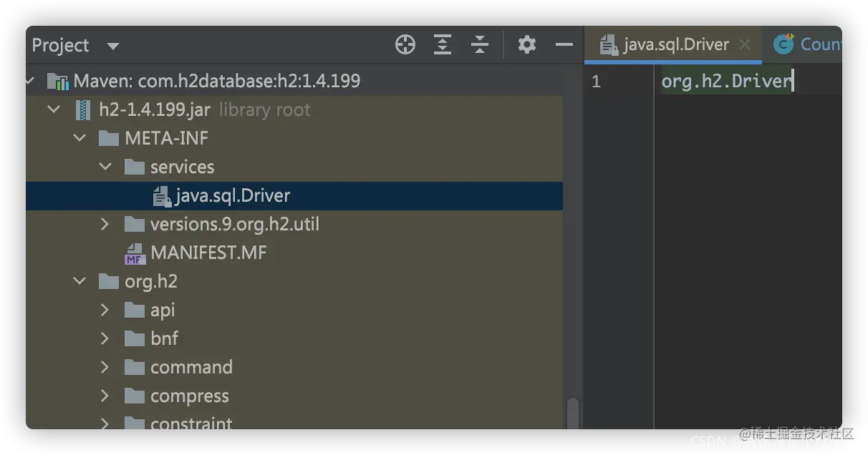The width and height of the screenshot is (868, 455).
Task: Click the command folder icon
Action: 135,368
